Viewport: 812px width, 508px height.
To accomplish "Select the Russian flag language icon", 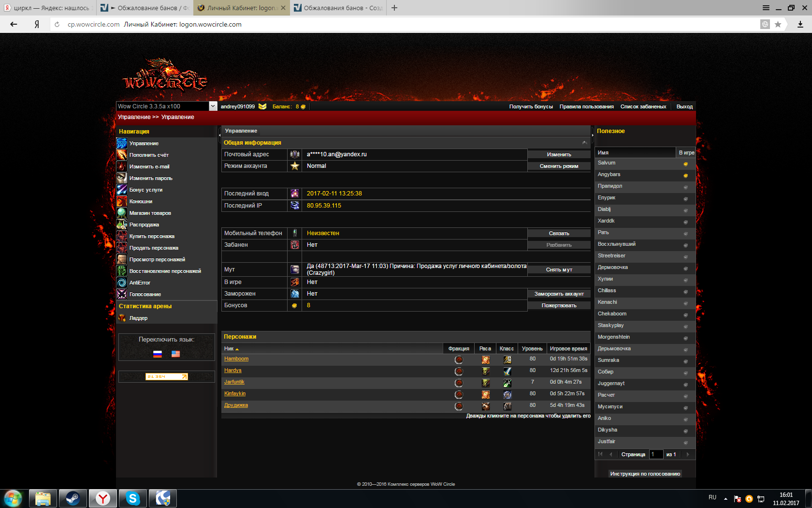I will point(158,354).
